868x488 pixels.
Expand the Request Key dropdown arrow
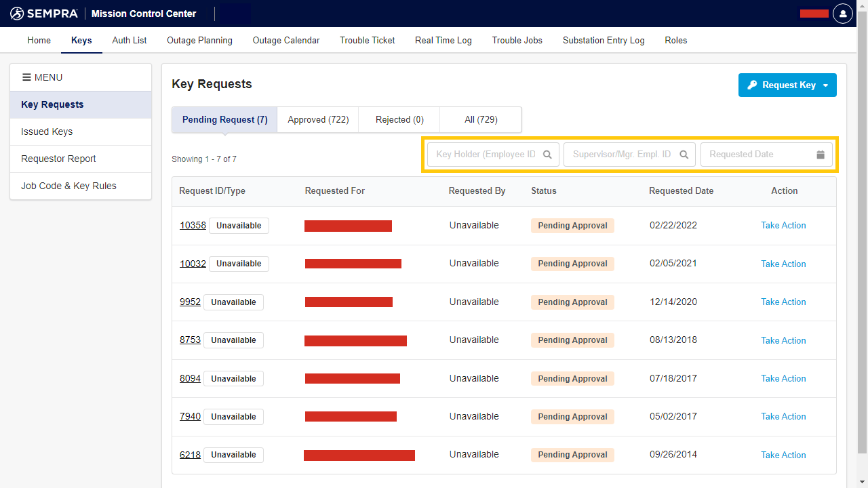click(x=825, y=85)
